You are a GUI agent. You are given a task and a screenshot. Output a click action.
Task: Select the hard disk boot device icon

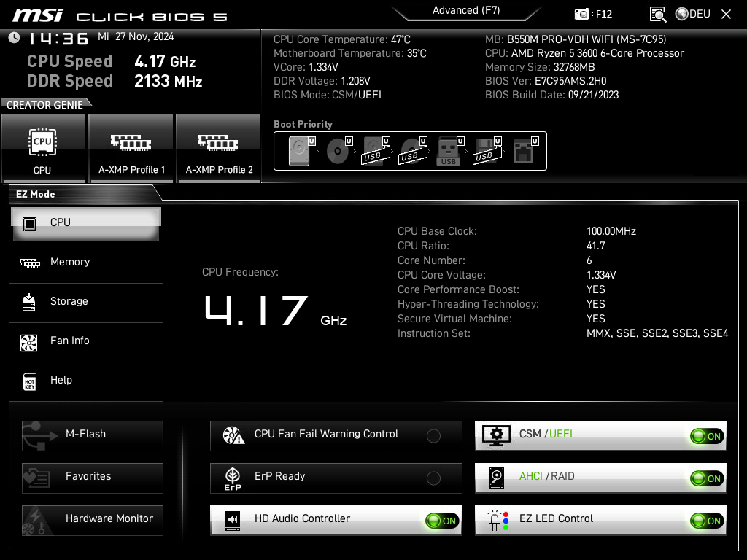point(302,151)
